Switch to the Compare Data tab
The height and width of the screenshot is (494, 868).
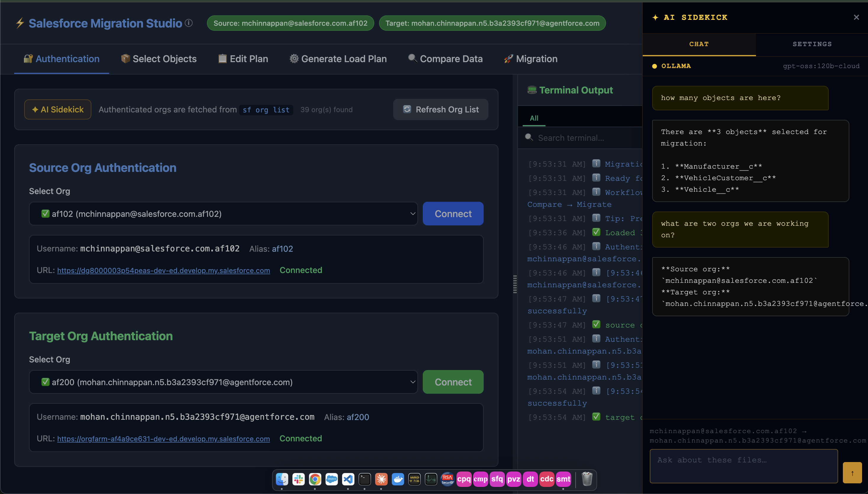(x=445, y=59)
